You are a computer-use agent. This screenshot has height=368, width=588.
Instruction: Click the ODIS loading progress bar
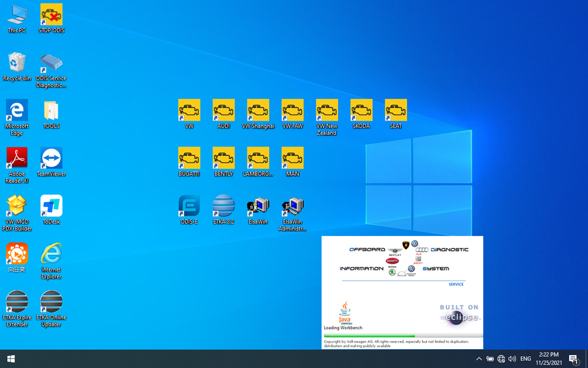tap(403, 336)
